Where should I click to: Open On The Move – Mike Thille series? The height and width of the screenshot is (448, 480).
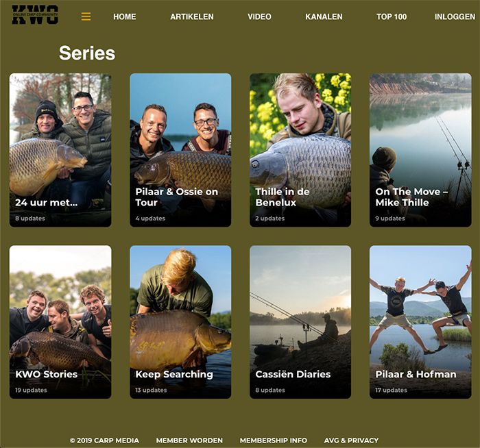(420, 150)
